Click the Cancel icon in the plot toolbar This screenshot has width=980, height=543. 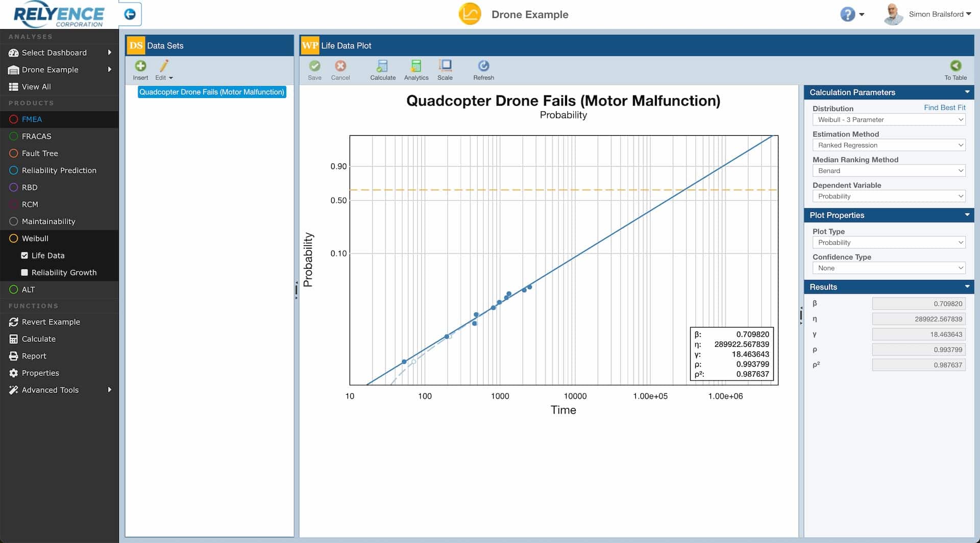tap(340, 70)
